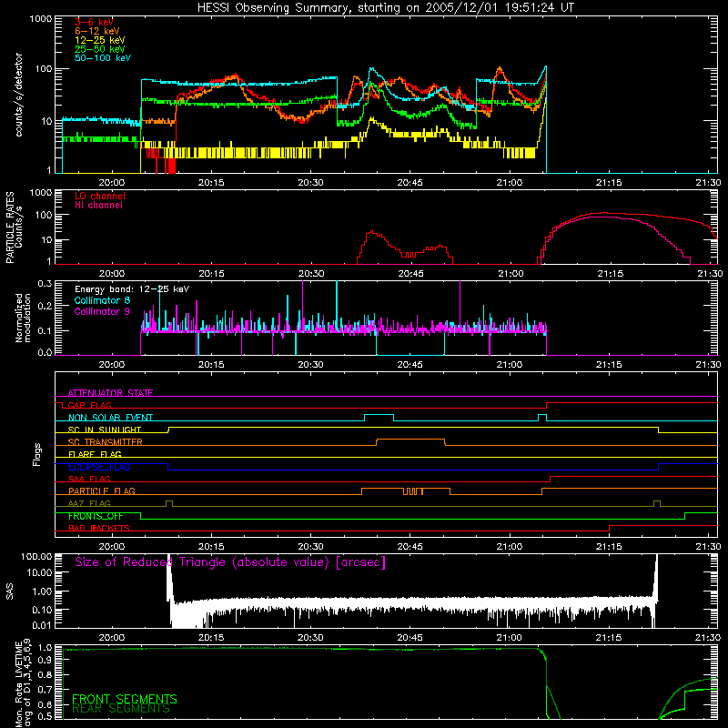This screenshot has width=728, height=728.
Task: Select the FRONT SEGMENTS legend label
Action: click(x=125, y=699)
